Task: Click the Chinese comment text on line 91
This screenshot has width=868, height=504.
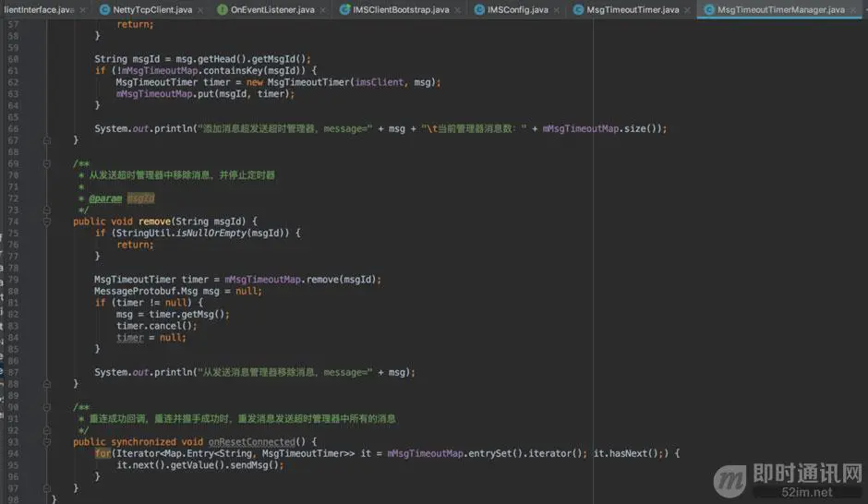Action: [243, 419]
